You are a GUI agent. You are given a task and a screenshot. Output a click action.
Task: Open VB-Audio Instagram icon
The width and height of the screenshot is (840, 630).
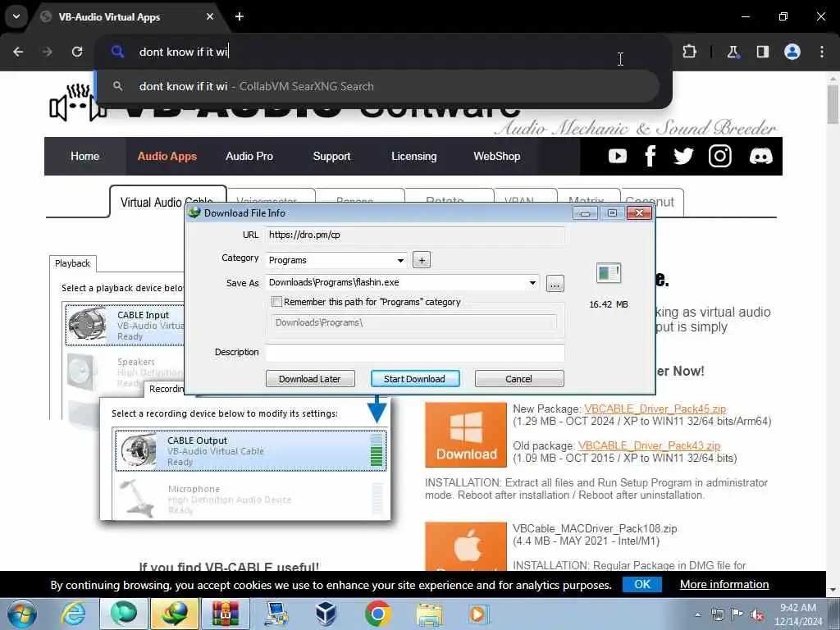[x=719, y=156]
